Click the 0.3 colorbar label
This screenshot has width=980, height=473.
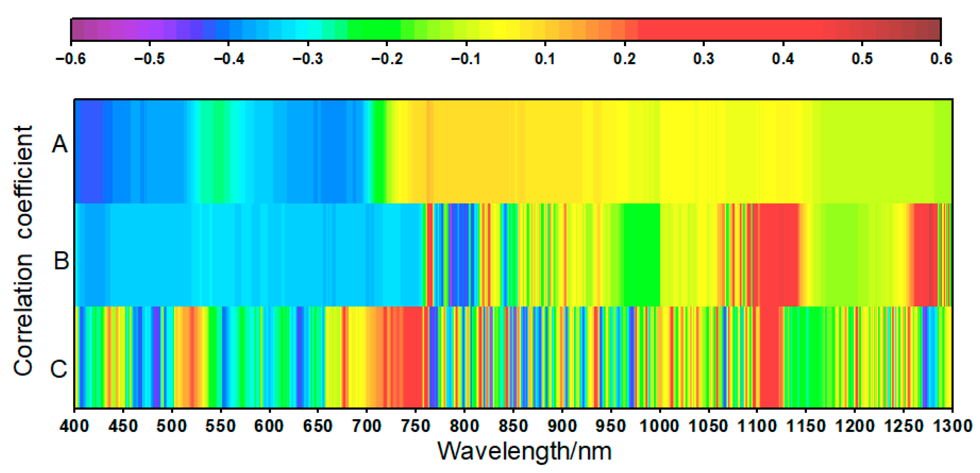tap(704, 59)
